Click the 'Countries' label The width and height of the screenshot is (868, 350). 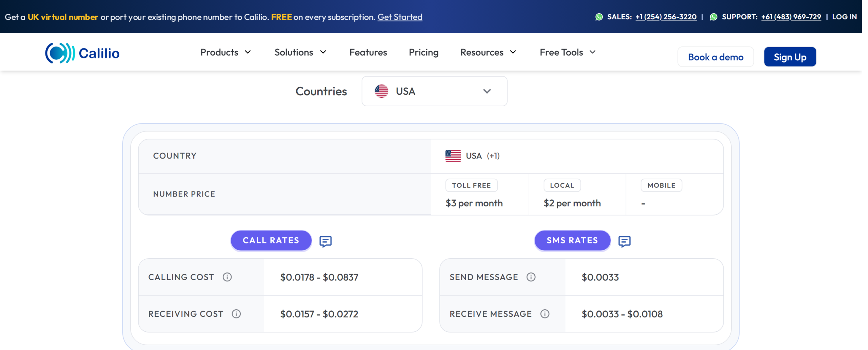tap(321, 91)
